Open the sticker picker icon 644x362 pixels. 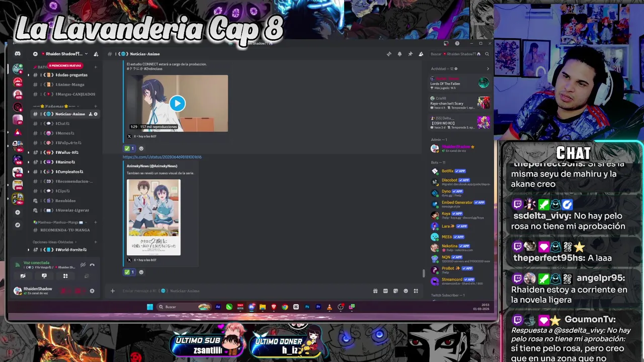395,291
